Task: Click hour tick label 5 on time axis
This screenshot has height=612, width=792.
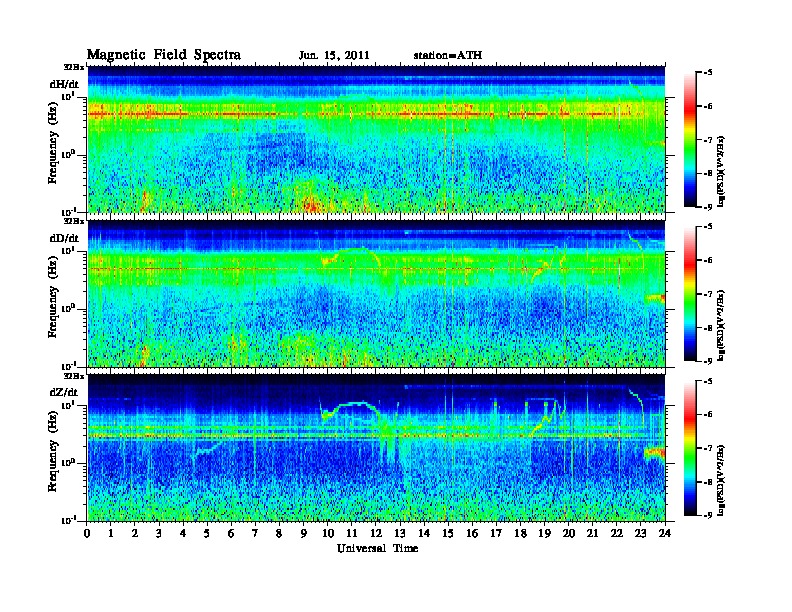Action: click(207, 533)
